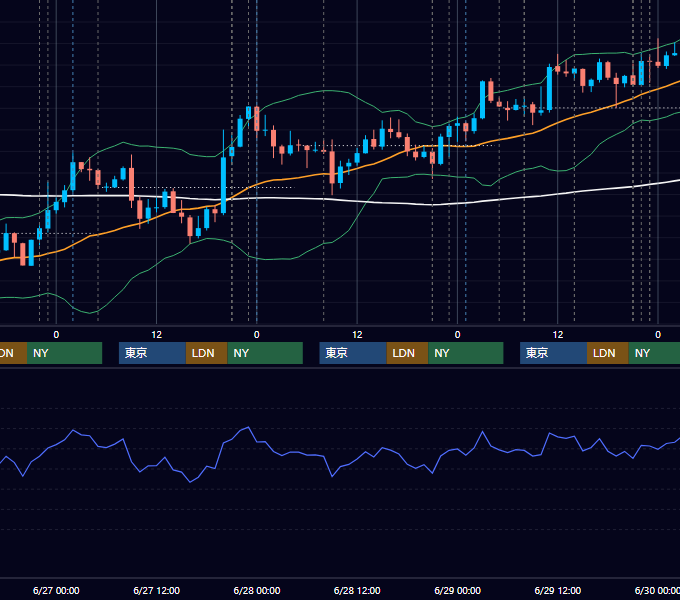Click the LDN session bar following the 6/27 東京 block

coord(206,353)
